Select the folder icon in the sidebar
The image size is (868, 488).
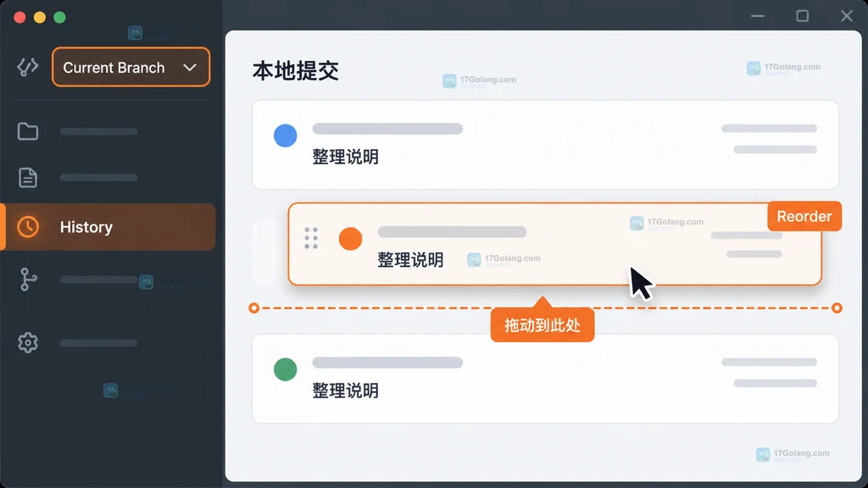[28, 131]
